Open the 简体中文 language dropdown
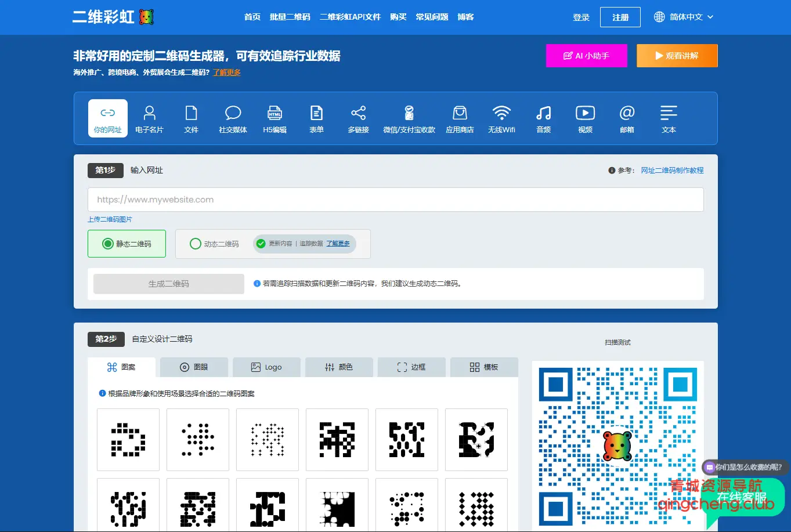Screen dimensions: 791x532 (x=684, y=17)
